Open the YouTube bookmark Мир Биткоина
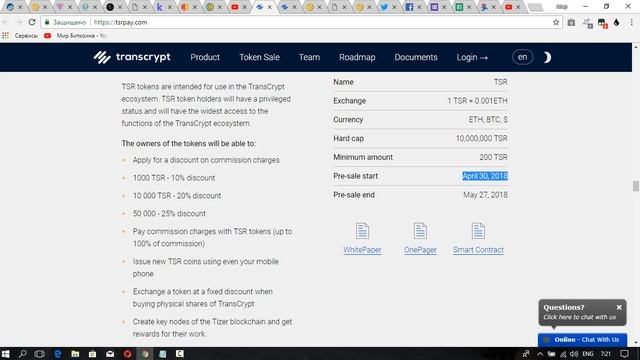This screenshot has width=640, height=360. 76,36
